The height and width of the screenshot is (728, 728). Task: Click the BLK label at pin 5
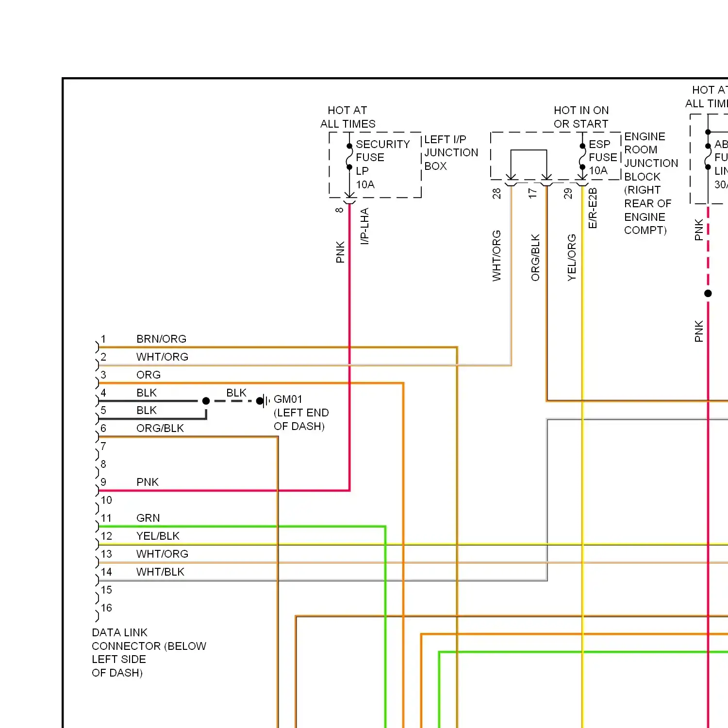point(147,411)
